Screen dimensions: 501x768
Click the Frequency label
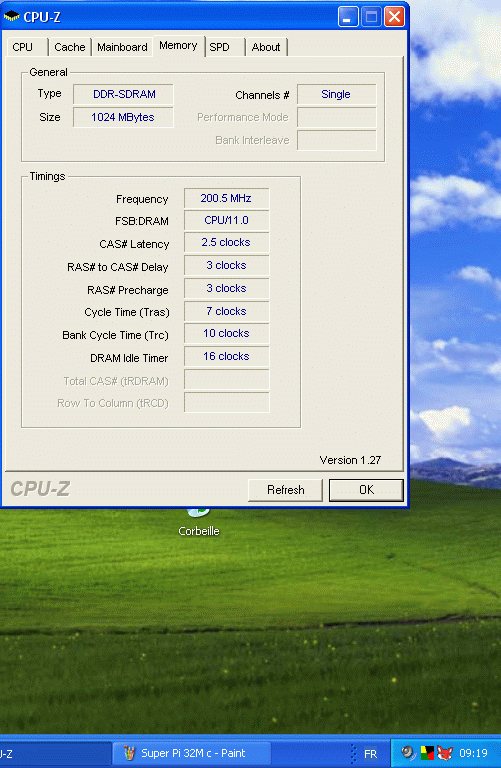point(142,199)
